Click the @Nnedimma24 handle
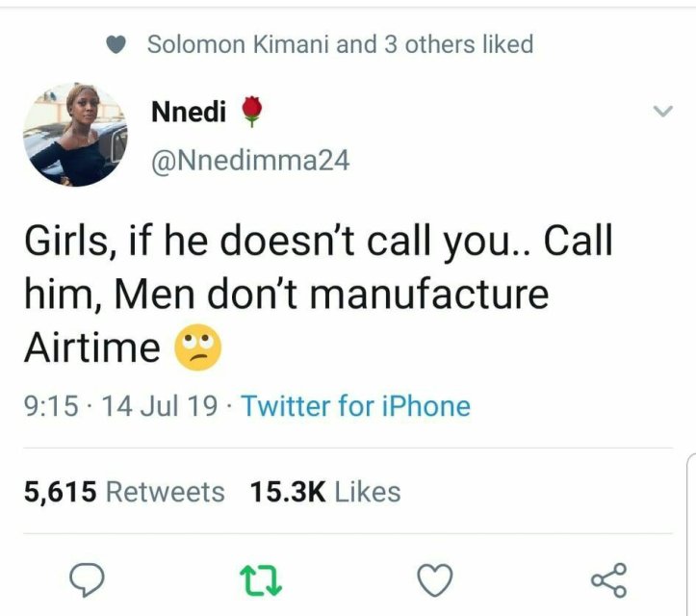Screen dimensions: 696x616 (250, 160)
